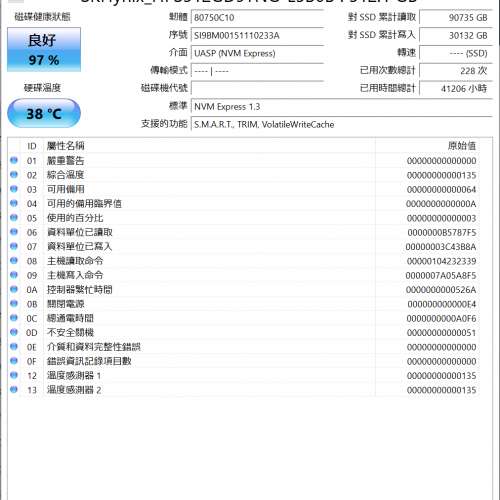The image size is (500, 500).
Task: Select the 嚴重警告 attribute name
Action: 65,160
